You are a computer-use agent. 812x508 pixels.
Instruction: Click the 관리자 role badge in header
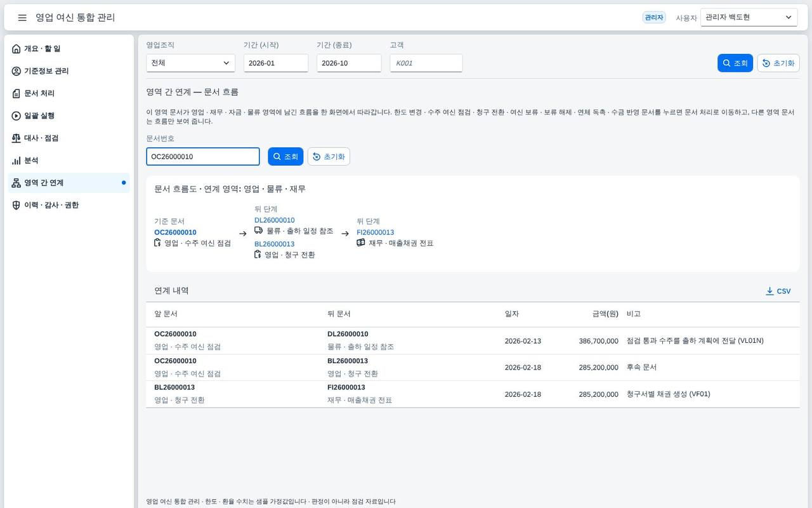click(654, 17)
